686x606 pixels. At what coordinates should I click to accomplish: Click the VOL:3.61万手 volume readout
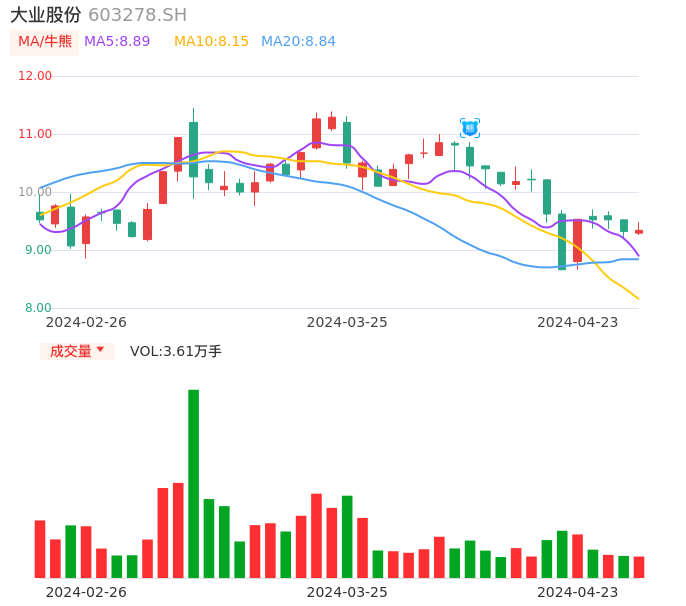point(176,351)
